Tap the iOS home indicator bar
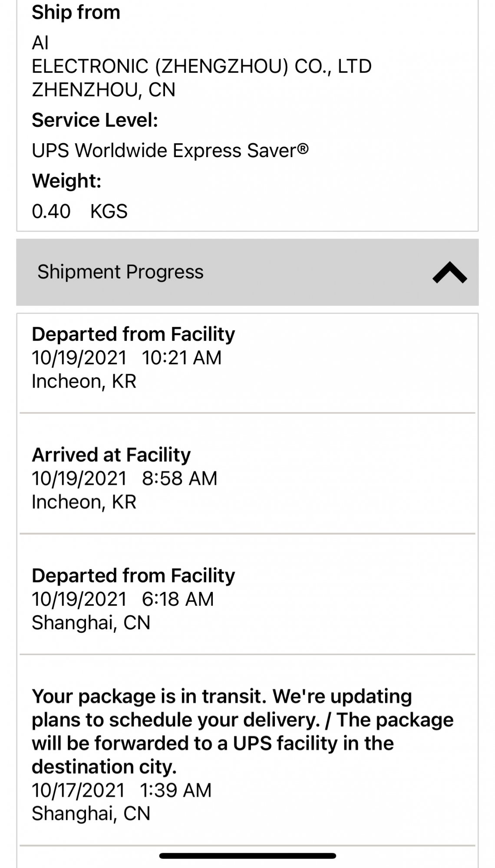 click(x=247, y=856)
